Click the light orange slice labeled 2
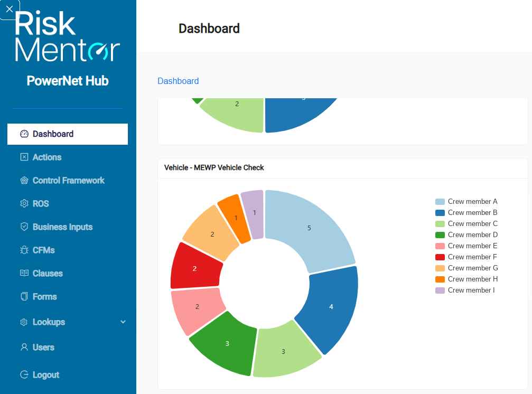The width and height of the screenshot is (532, 394). click(212, 234)
